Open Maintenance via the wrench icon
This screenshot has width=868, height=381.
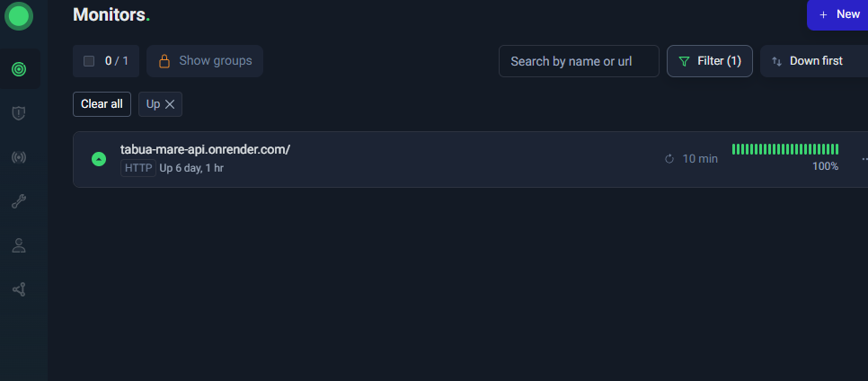click(19, 201)
